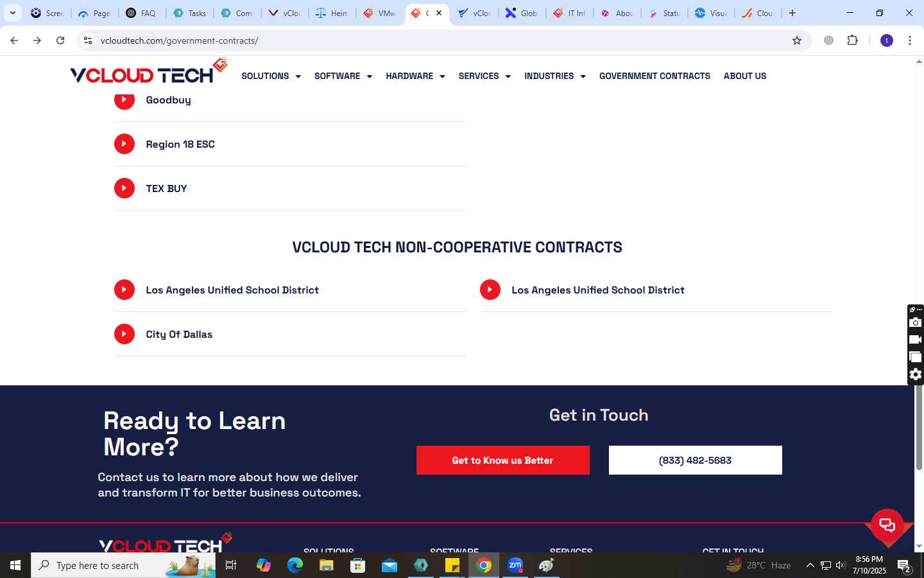
Task: Open the Mail app from taskbar
Action: tap(389, 565)
